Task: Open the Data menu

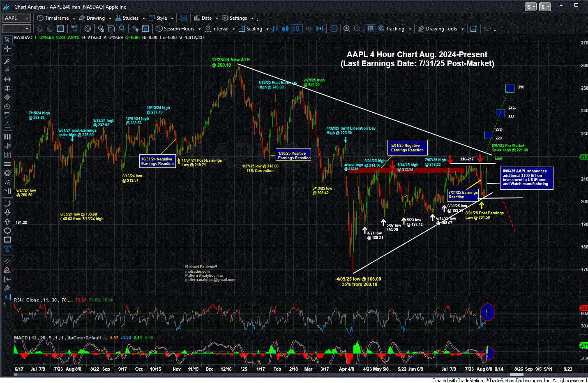Action: click(203, 18)
